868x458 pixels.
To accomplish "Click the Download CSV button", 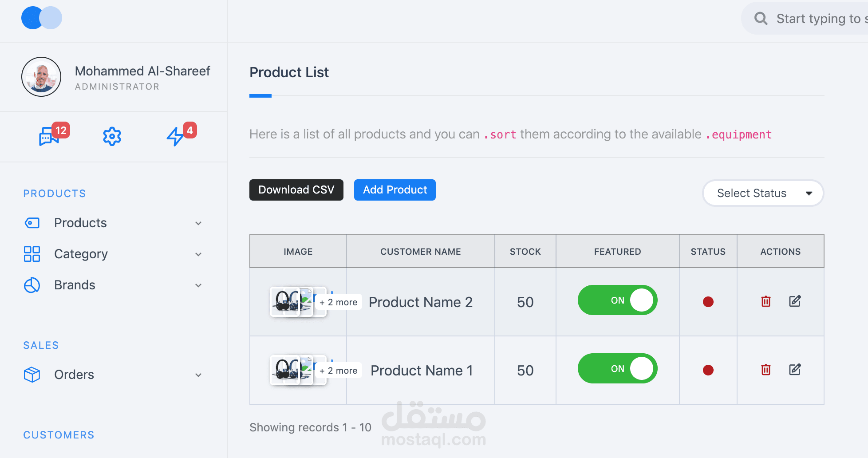I will tap(296, 190).
